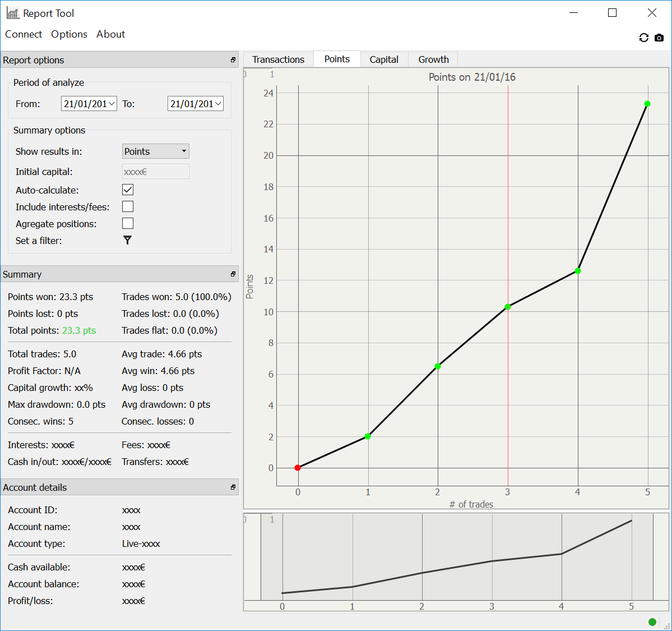Click the Report Tool app icon in title bar
Viewport: 672px width, 631px height.
pos(13,13)
